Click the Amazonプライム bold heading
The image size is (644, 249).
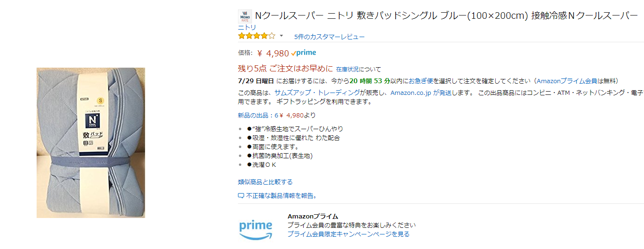(x=313, y=216)
